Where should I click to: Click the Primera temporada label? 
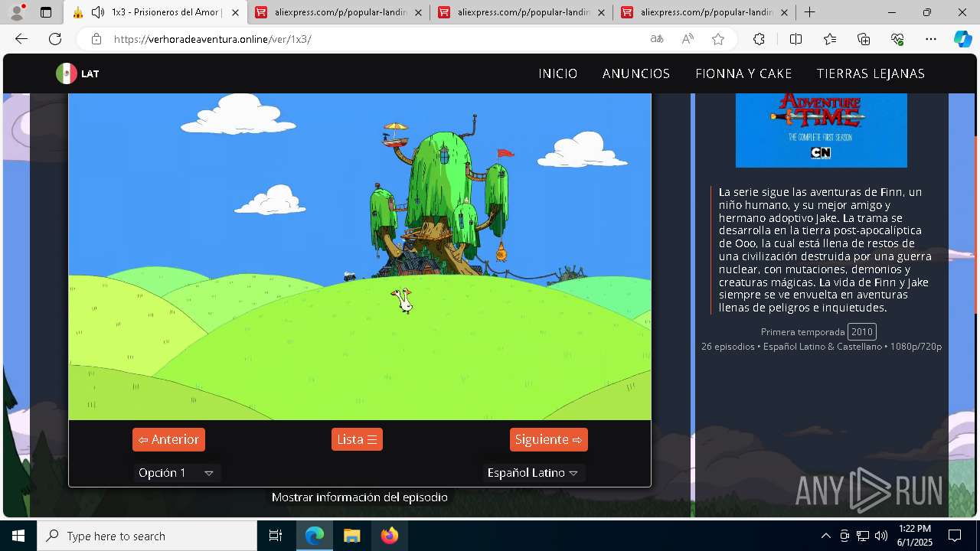(803, 331)
